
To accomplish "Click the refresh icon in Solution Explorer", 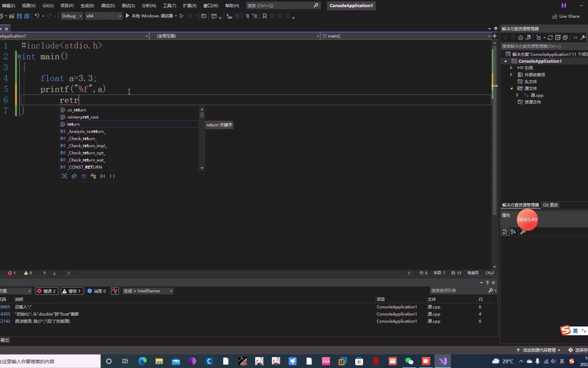I will click(550, 38).
